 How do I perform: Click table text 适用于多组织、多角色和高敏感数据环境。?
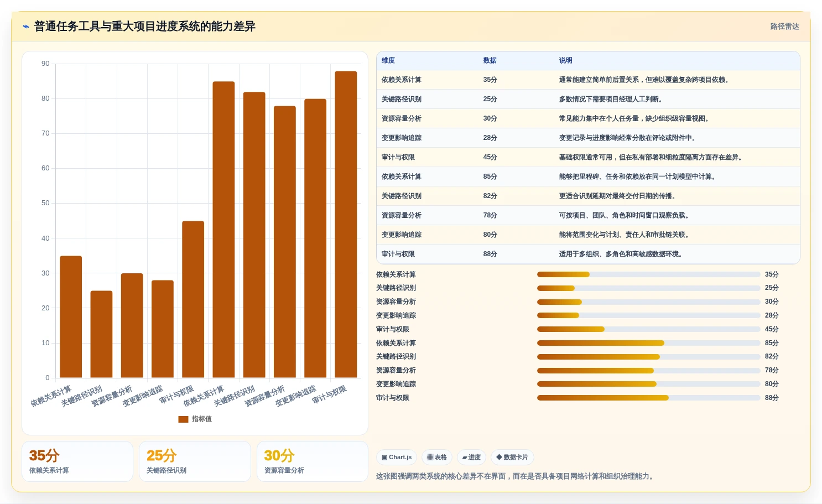pyautogui.click(x=622, y=254)
